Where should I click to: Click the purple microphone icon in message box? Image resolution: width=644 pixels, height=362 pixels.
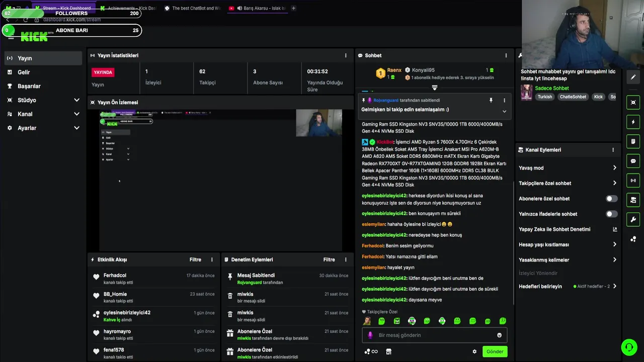370,335
